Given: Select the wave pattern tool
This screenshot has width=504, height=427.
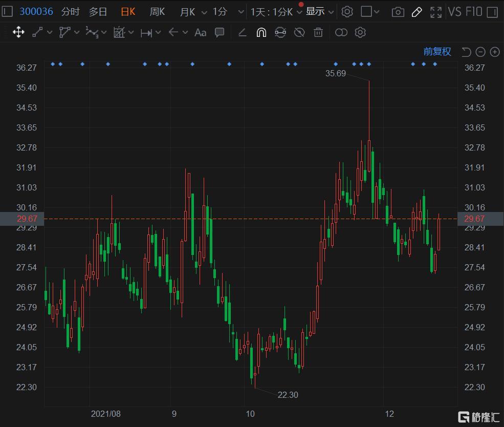Looking at the screenshot, I should point(92,32).
